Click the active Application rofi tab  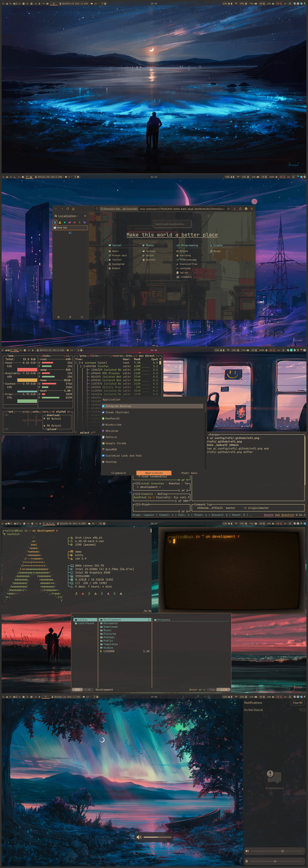pyautogui.click(x=154, y=473)
